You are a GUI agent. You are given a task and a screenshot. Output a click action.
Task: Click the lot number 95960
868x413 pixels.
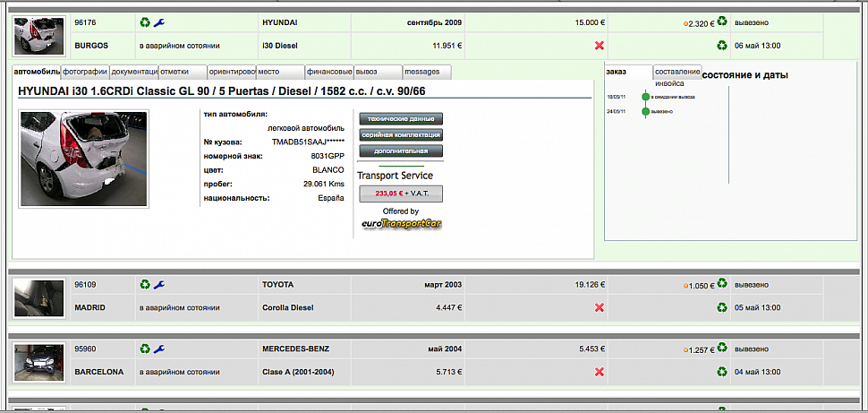[85, 349]
